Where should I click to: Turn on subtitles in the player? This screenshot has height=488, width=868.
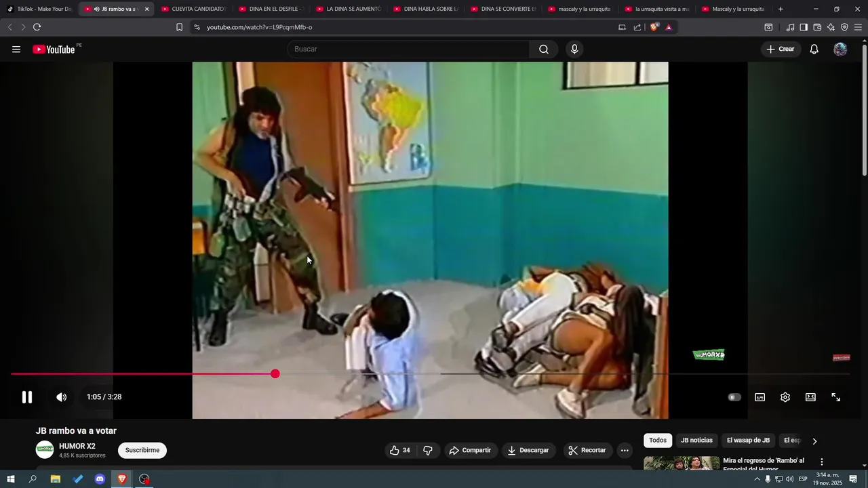pyautogui.click(x=760, y=397)
